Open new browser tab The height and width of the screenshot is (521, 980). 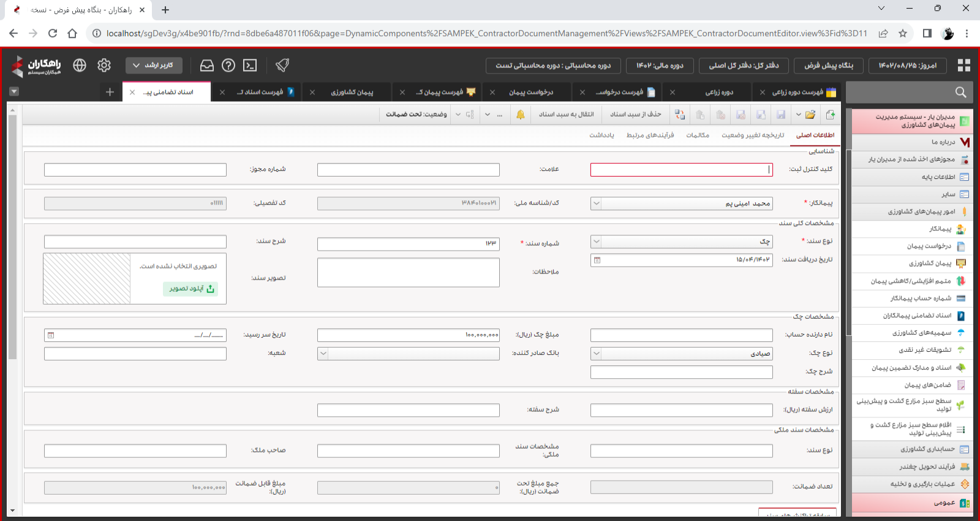pyautogui.click(x=165, y=10)
